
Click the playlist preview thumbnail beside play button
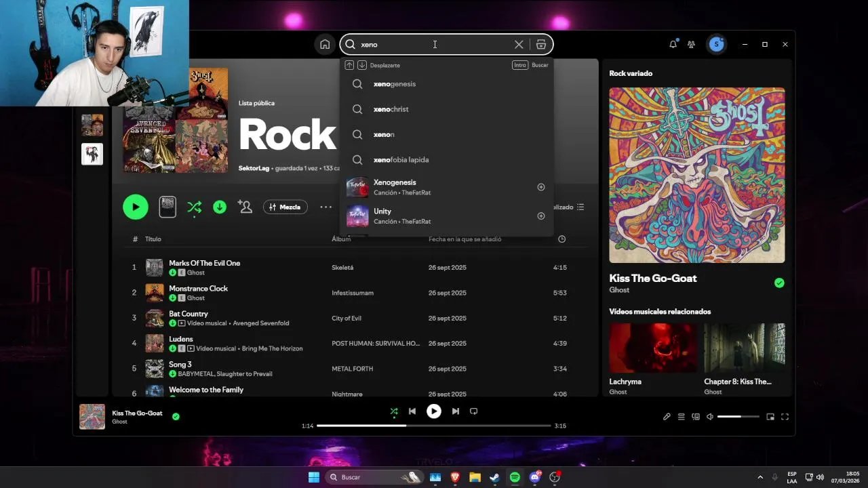(167, 207)
